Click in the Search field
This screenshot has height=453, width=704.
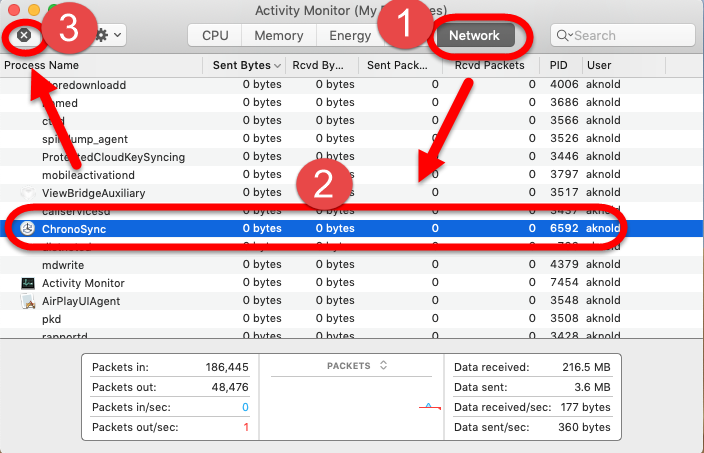tap(630, 35)
